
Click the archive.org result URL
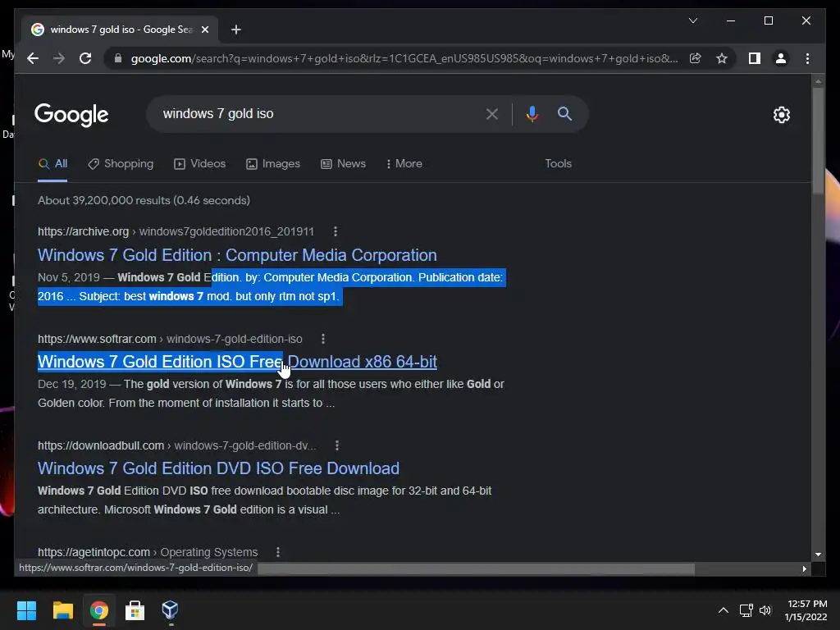pos(176,231)
